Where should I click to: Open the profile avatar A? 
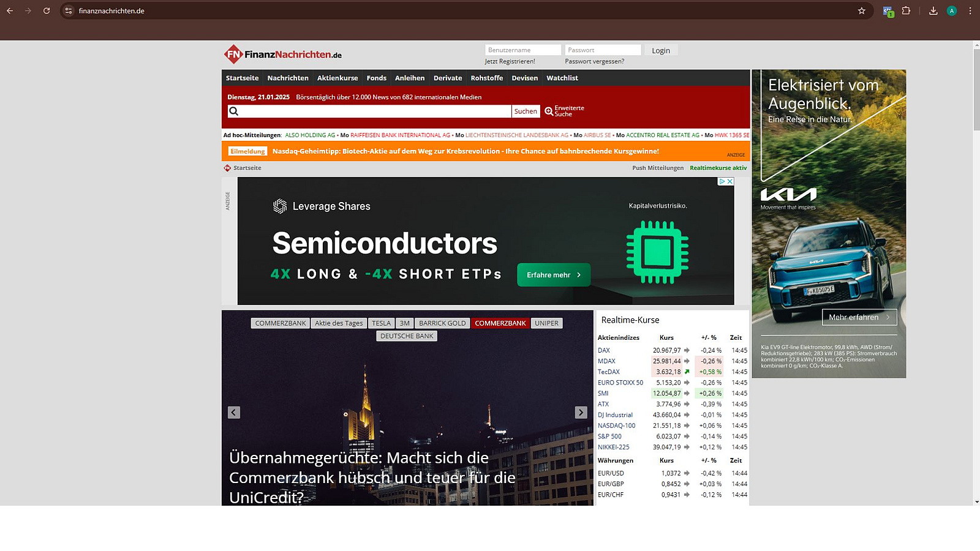952,10
